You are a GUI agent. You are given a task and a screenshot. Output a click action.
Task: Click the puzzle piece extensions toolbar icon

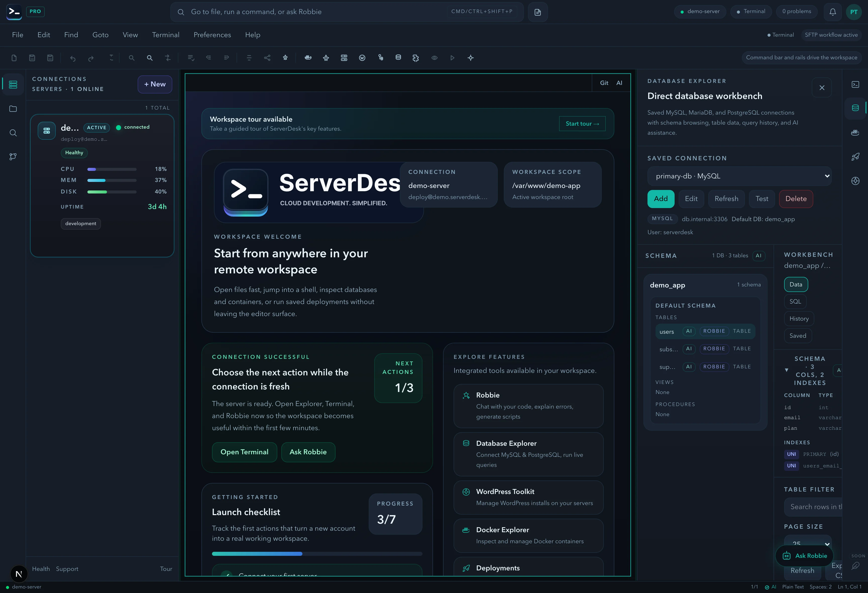(416, 58)
